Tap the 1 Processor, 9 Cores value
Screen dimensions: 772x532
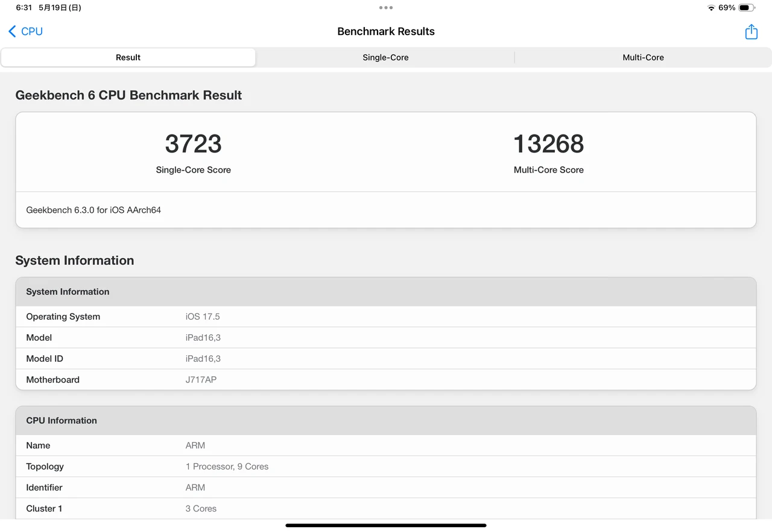point(227,467)
